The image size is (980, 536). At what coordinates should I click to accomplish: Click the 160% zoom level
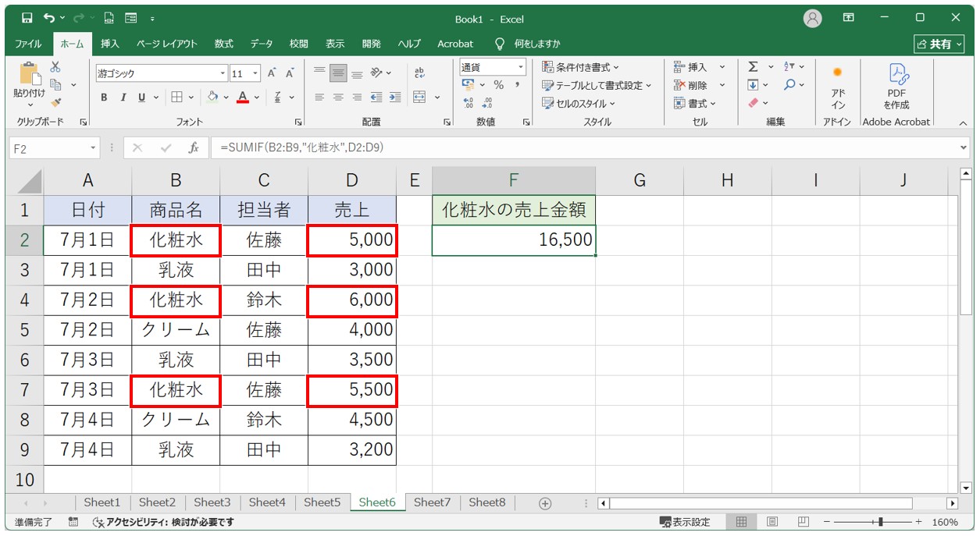(945, 522)
